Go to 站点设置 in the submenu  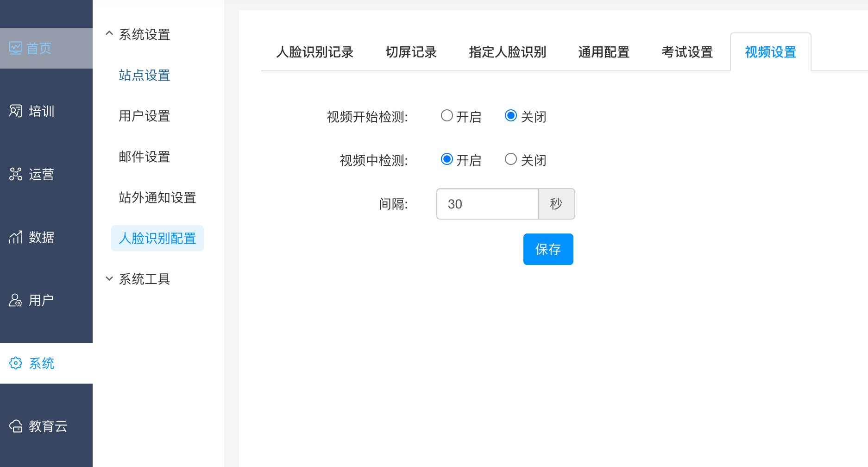[x=144, y=75]
